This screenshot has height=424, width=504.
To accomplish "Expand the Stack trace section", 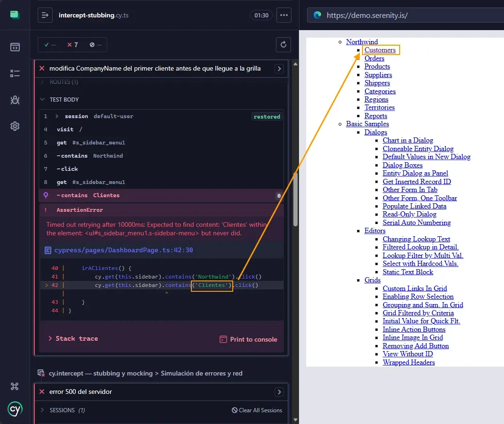I will 73,338.
